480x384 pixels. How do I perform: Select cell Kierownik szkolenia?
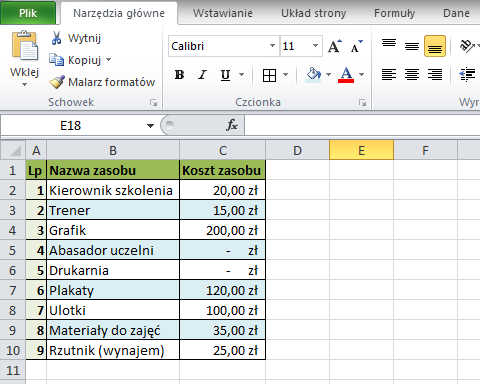click(113, 190)
